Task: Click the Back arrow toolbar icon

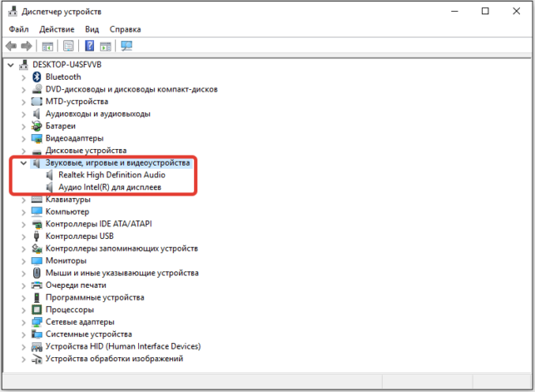Action: click(12, 46)
